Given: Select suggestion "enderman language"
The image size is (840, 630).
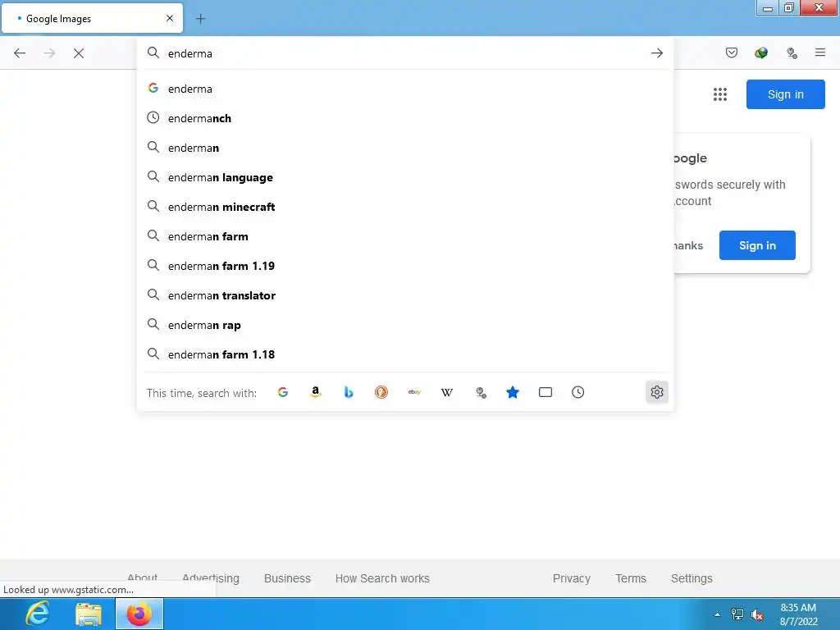Looking at the screenshot, I should point(404,177).
